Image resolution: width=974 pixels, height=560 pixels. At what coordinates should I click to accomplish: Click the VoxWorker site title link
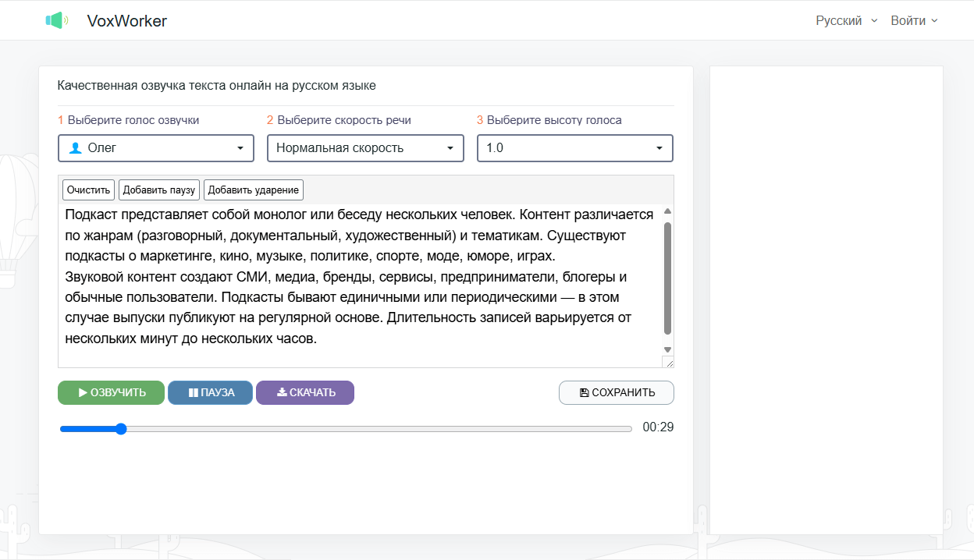(x=127, y=21)
